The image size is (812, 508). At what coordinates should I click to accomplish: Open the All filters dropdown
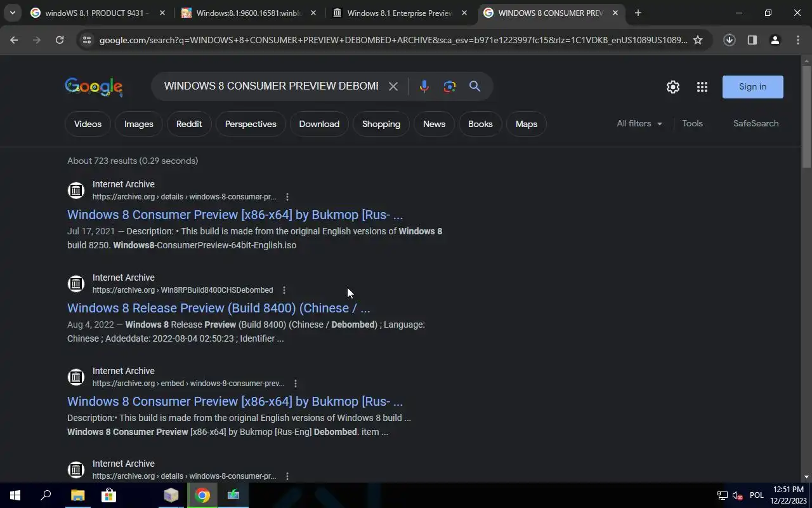pyautogui.click(x=639, y=124)
